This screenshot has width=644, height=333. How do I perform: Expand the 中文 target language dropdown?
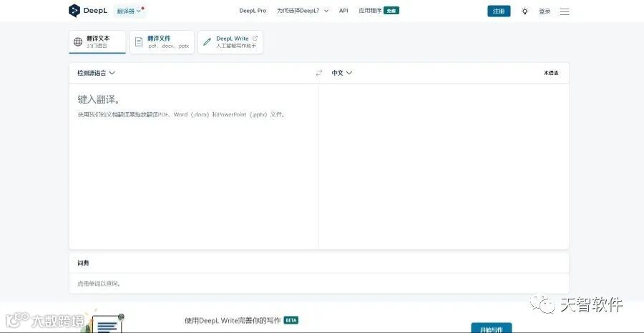(x=342, y=73)
